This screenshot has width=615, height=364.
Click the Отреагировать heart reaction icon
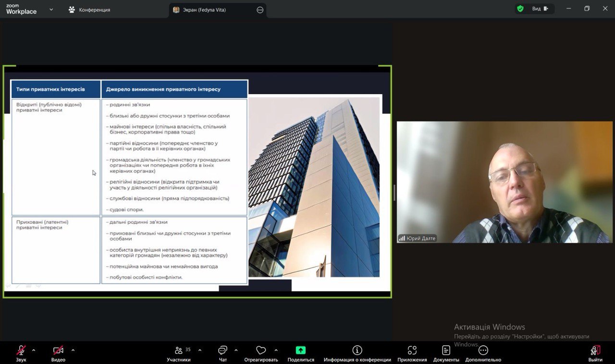261,351
